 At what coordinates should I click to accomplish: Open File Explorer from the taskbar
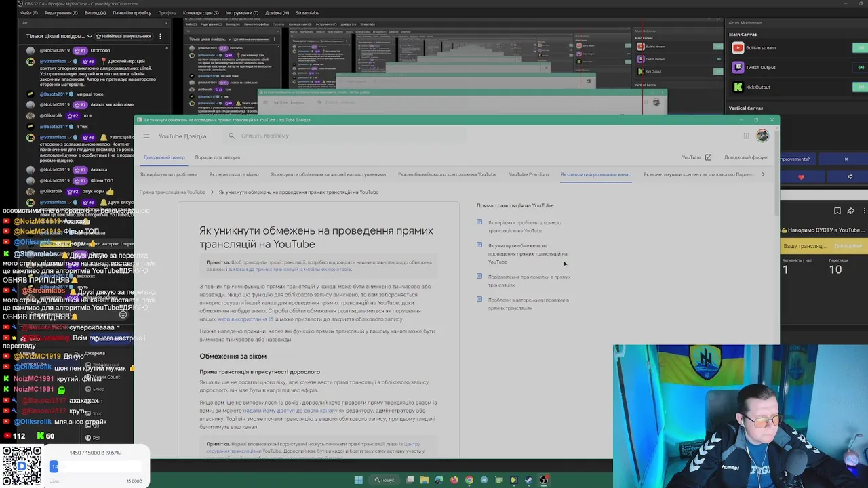pyautogui.click(x=424, y=480)
